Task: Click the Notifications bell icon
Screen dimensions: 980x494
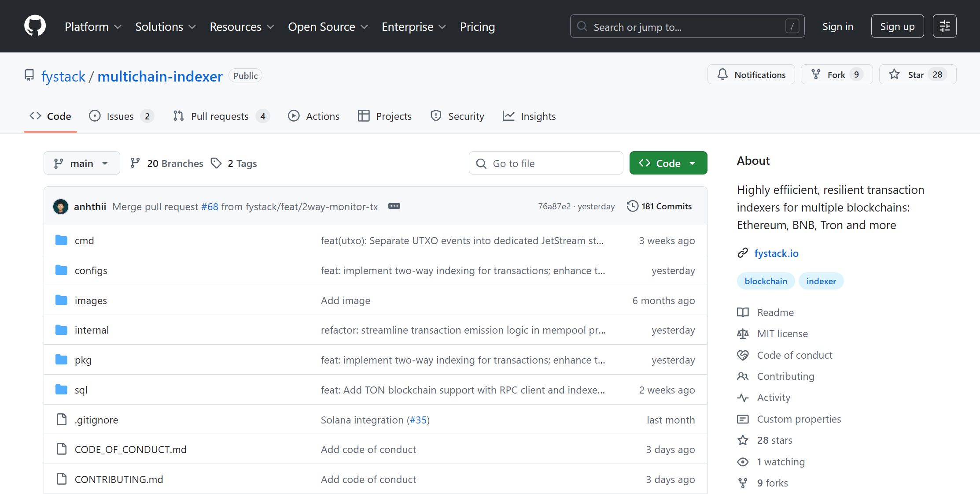Action: 722,74
